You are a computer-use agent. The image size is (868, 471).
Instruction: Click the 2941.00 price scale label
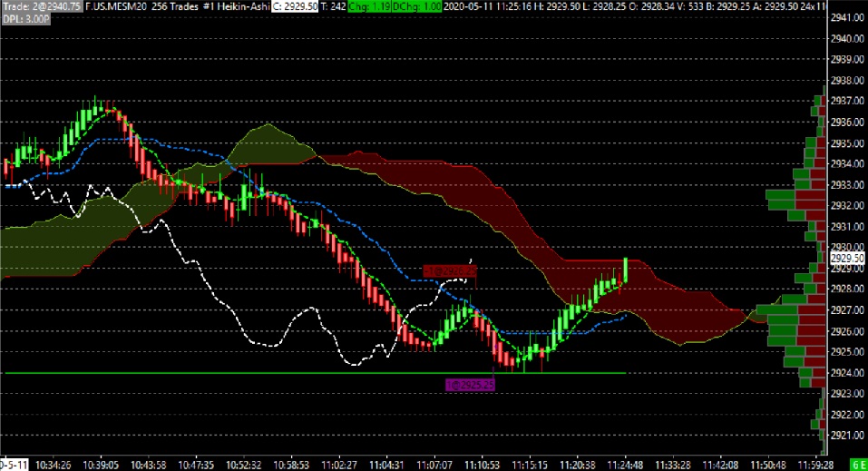[x=847, y=17]
